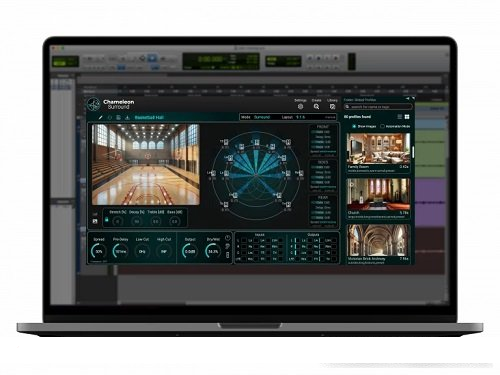This screenshot has height=375, width=500.
Task: Click the power icon beside Dry/Wet
Action: pyautogui.click(x=228, y=238)
